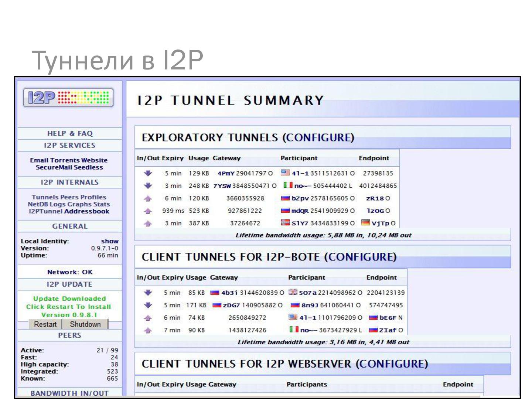Click gateway peer 7YSW
This screenshot has width=532, height=399.
[222, 186]
